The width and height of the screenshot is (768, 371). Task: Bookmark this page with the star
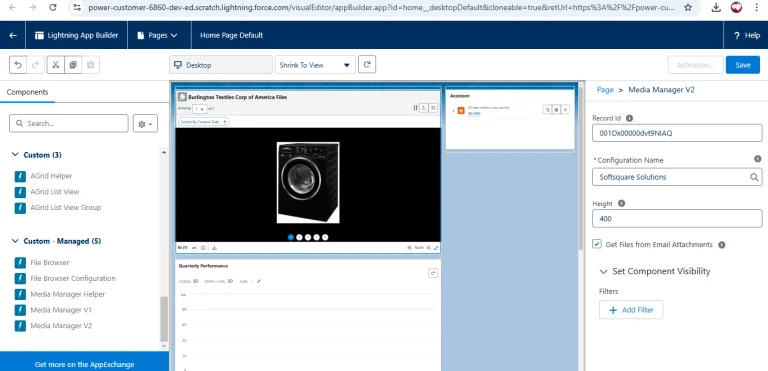688,7
